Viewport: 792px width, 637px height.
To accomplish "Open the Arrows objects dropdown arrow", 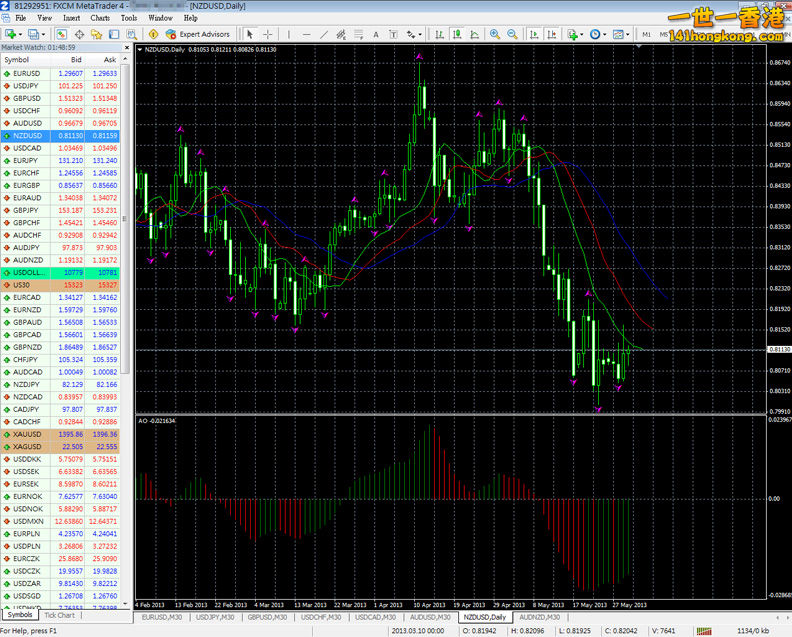I will [x=420, y=35].
